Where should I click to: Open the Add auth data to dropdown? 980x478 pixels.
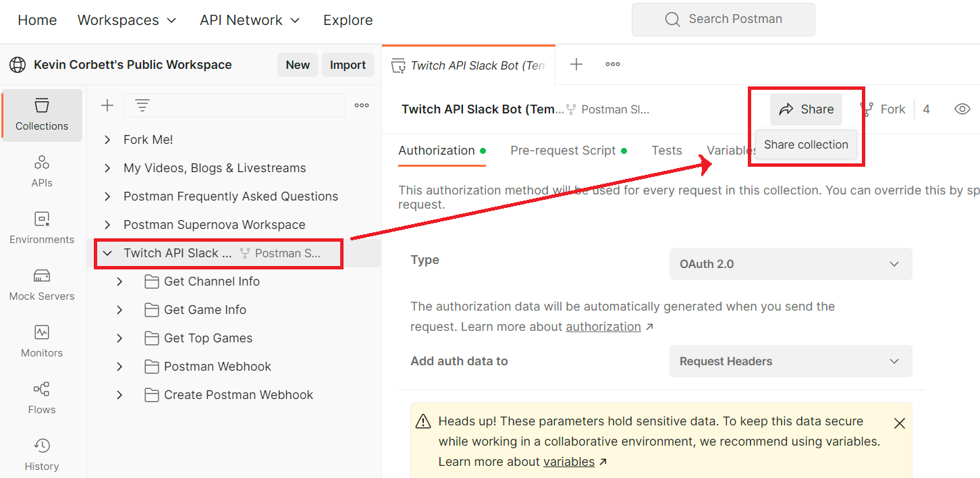pyautogui.click(x=790, y=361)
